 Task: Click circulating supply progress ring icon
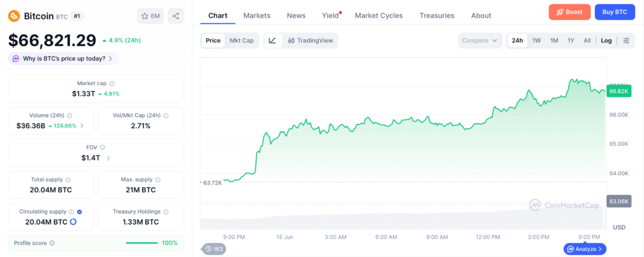73,222
